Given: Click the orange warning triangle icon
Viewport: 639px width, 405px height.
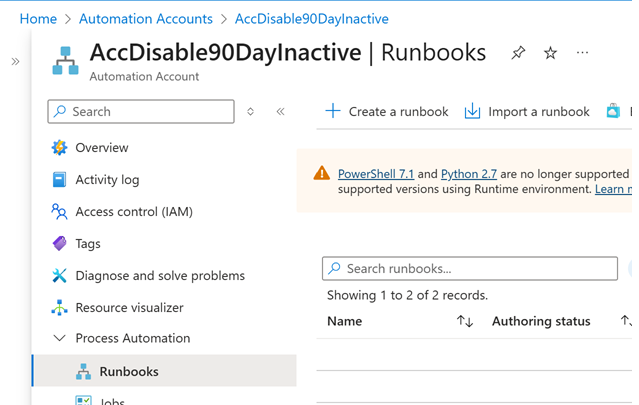Looking at the screenshot, I should click(x=322, y=173).
